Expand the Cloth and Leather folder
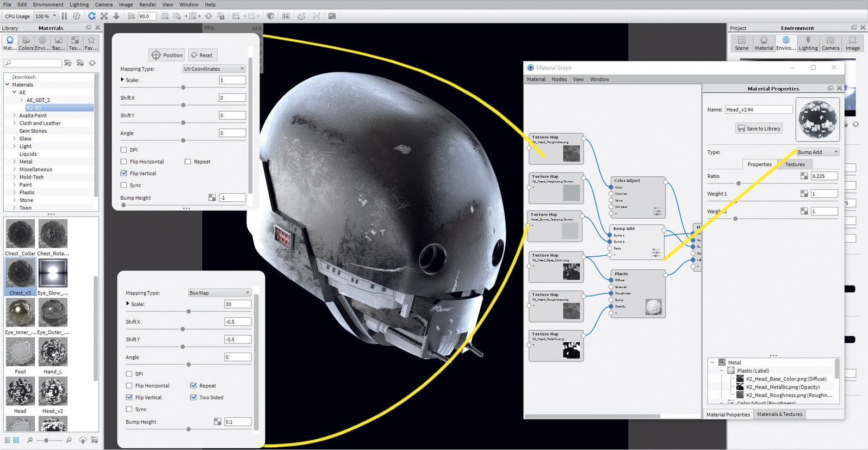Viewport: 868px width, 450px height. point(14,124)
